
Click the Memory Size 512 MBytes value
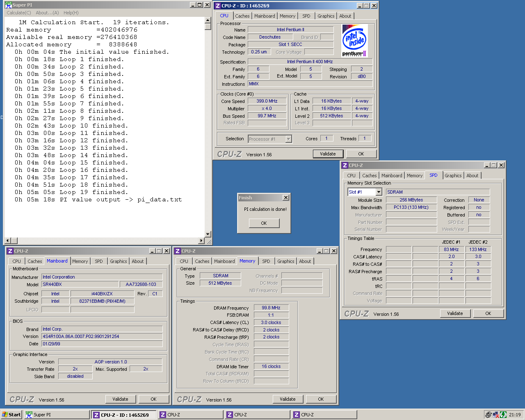click(220, 283)
